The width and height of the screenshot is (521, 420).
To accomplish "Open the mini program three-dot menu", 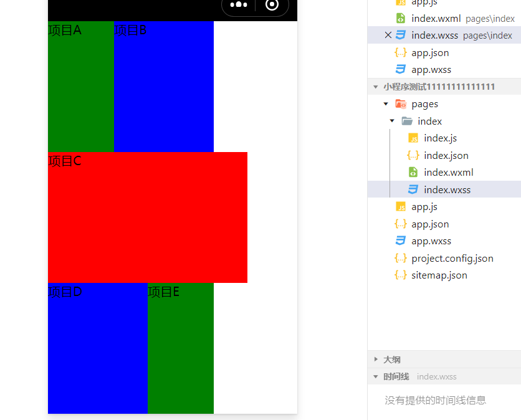I will coord(239,4).
